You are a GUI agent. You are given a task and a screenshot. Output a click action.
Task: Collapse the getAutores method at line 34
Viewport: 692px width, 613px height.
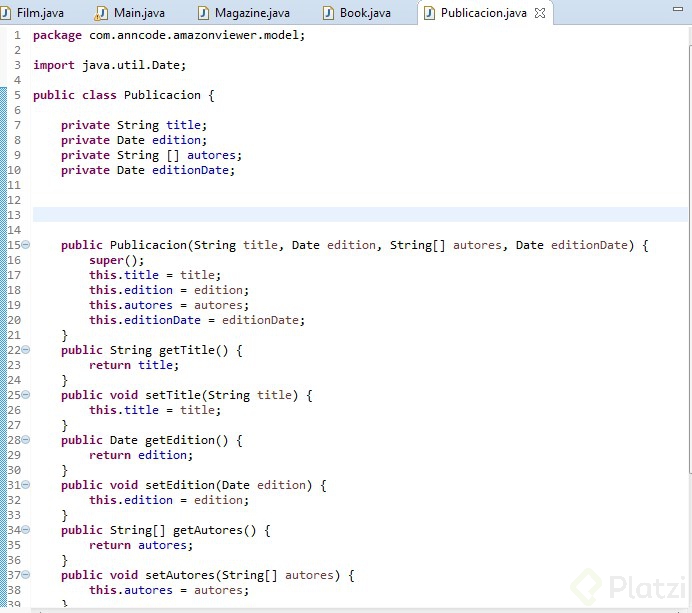(26, 530)
